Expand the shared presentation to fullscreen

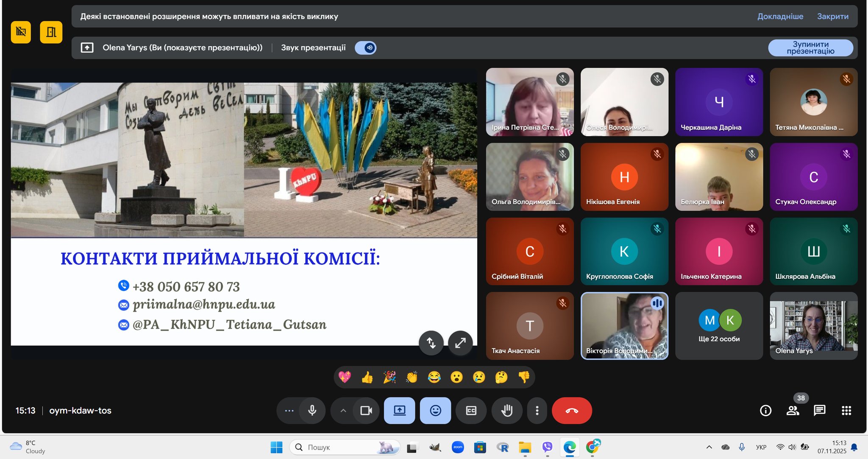coord(460,342)
